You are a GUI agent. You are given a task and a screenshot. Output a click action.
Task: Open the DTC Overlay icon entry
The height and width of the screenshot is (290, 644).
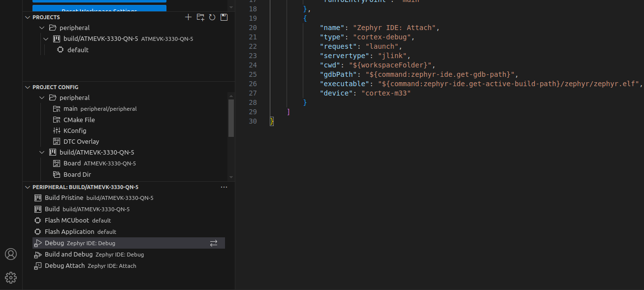pyautogui.click(x=56, y=141)
